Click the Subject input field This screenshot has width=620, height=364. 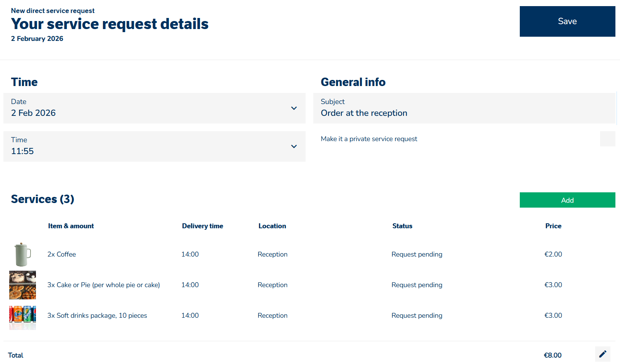pos(464,109)
